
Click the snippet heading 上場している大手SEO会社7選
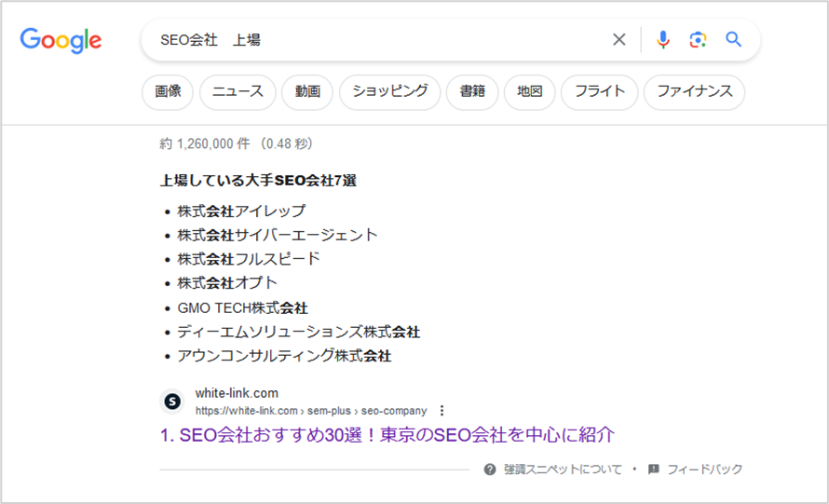pyautogui.click(x=258, y=181)
